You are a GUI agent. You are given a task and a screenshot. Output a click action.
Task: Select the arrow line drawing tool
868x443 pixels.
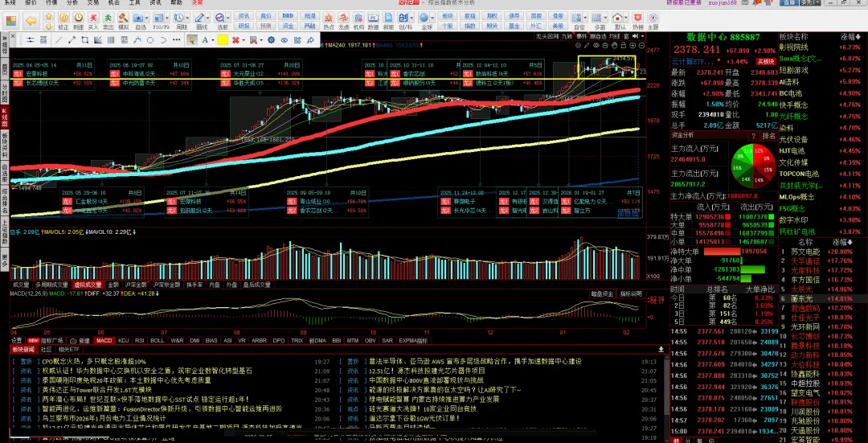tap(72, 40)
